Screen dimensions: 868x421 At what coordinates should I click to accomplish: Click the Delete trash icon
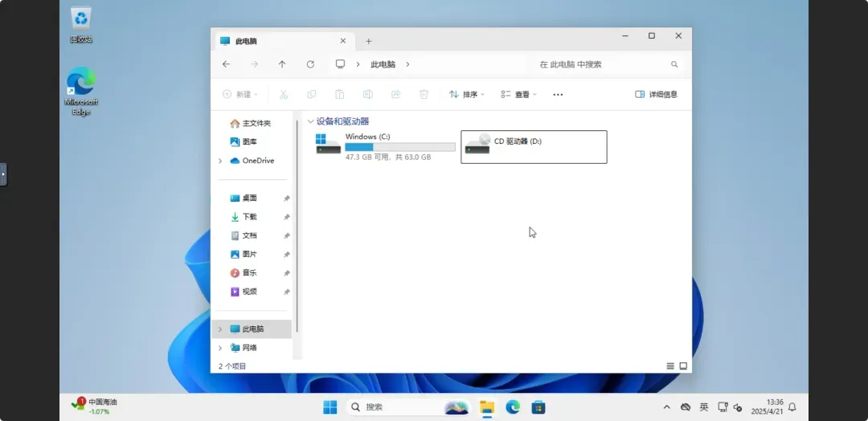click(x=424, y=95)
